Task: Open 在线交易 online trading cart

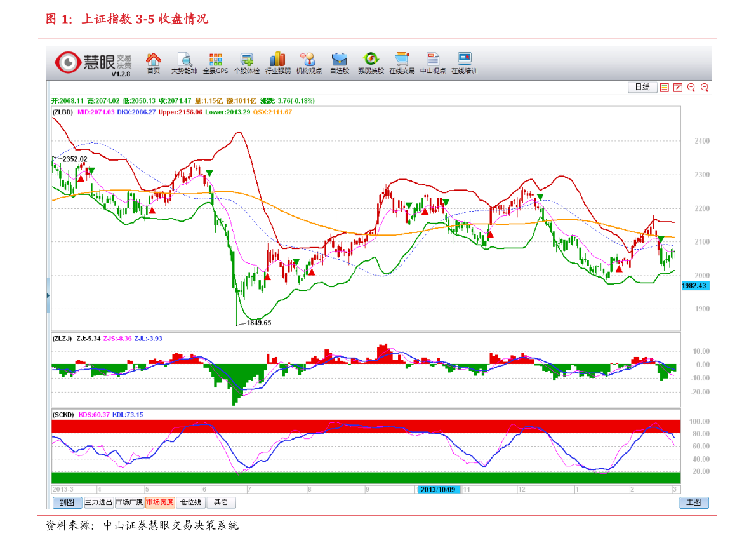Action: tap(402, 63)
